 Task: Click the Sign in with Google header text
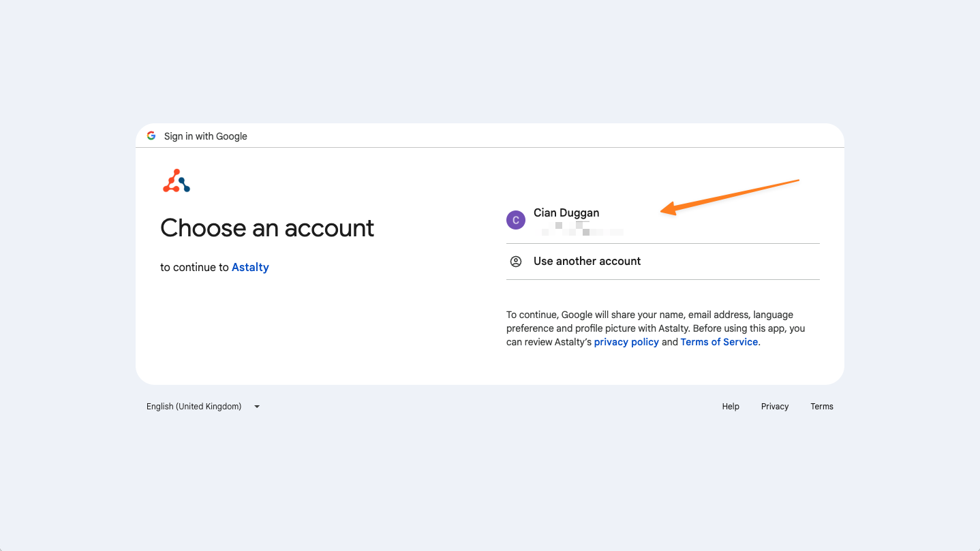[x=206, y=136]
